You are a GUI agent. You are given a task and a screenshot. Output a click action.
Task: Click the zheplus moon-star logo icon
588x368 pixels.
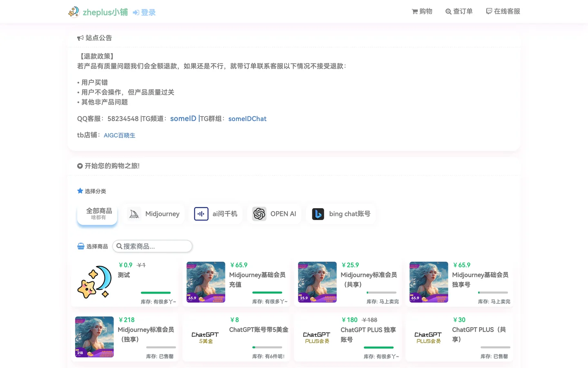pos(73,12)
